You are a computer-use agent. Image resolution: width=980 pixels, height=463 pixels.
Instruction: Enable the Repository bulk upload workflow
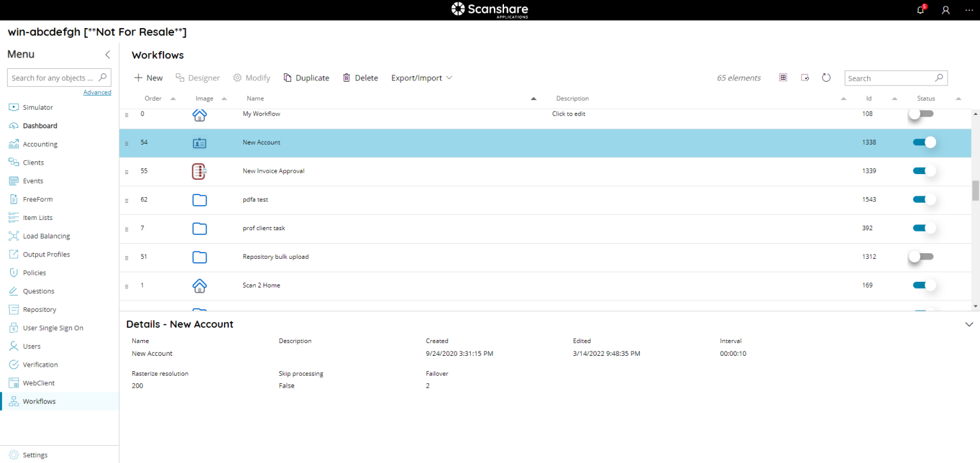(x=920, y=256)
